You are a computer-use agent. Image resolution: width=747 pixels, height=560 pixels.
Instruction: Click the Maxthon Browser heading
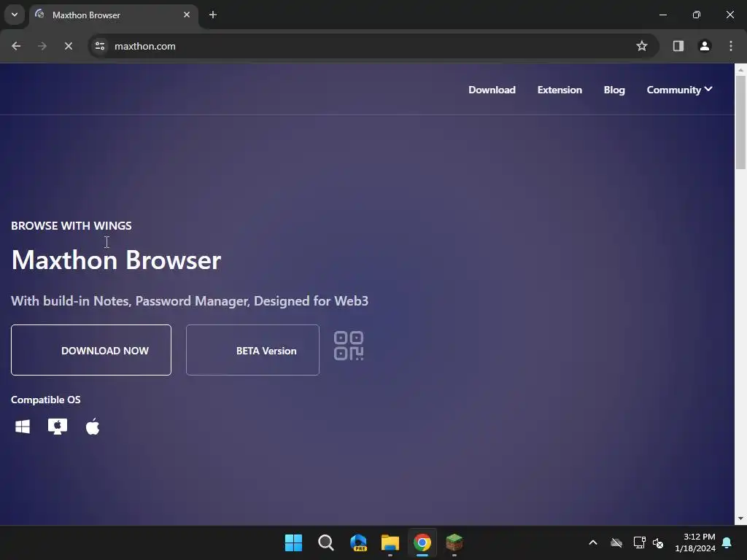(116, 260)
